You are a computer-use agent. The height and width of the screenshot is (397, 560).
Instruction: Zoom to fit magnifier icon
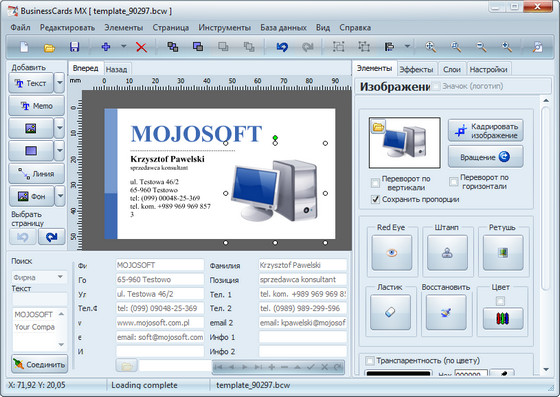pos(431,47)
